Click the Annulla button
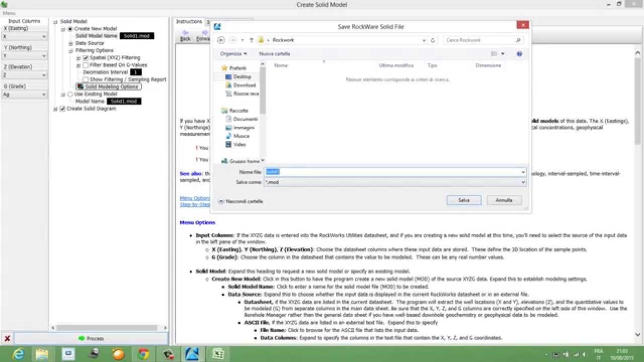Viewport: 644px width, 362px height. 504,200
